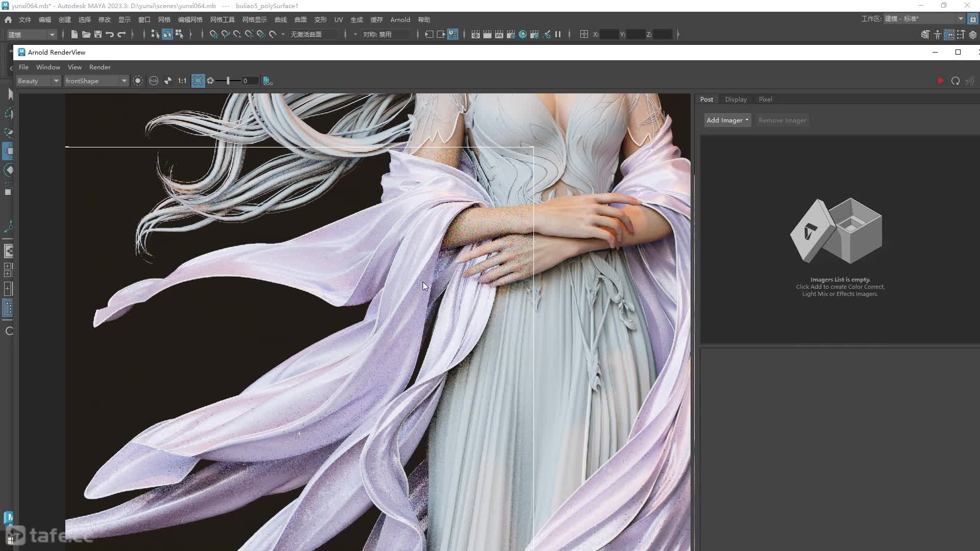Start IPR render from main toolbar
The height and width of the screenshot is (551, 980).
(499, 34)
